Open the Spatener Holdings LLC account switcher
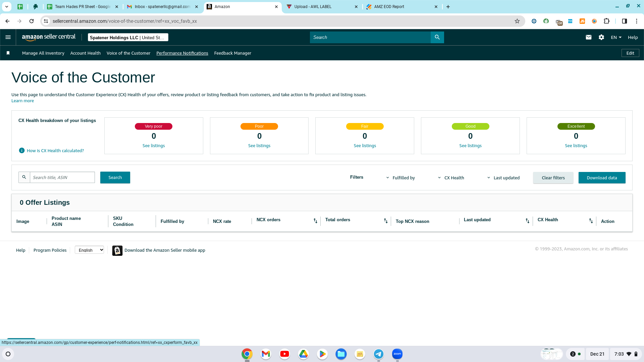Viewport: 644px width, 362px height. 128,37
